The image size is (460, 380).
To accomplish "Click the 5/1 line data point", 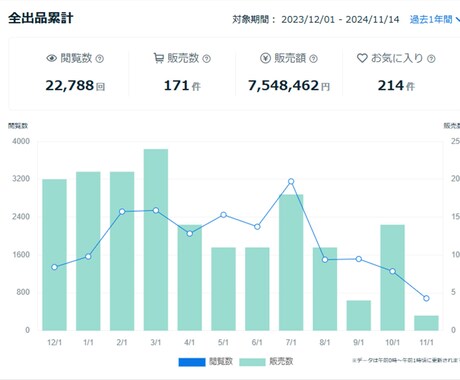I will (223, 215).
